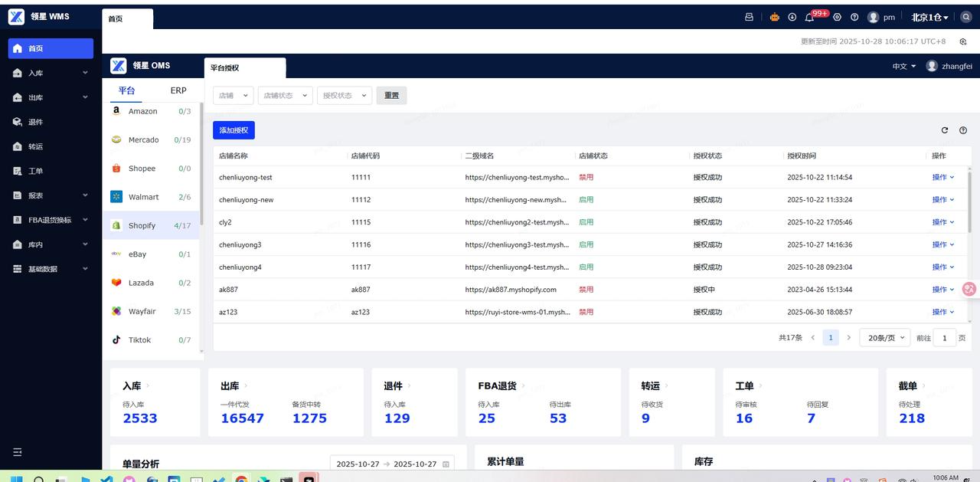Click the floating pink assistant icon
Image resolution: width=980 pixels, height=482 pixels.
(x=970, y=289)
